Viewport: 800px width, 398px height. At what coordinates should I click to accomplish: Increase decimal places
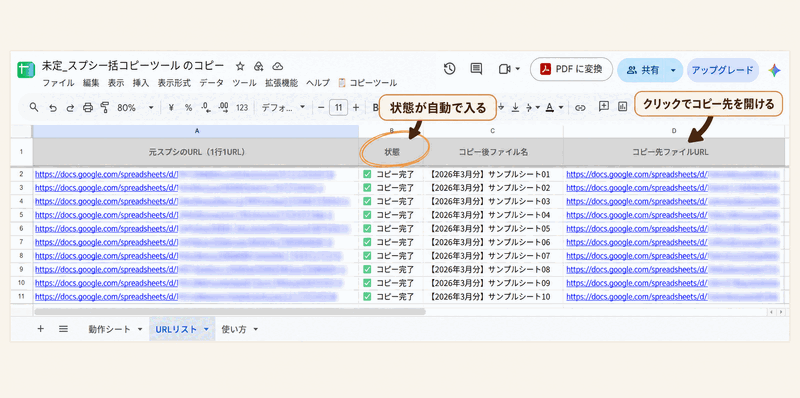point(223,107)
